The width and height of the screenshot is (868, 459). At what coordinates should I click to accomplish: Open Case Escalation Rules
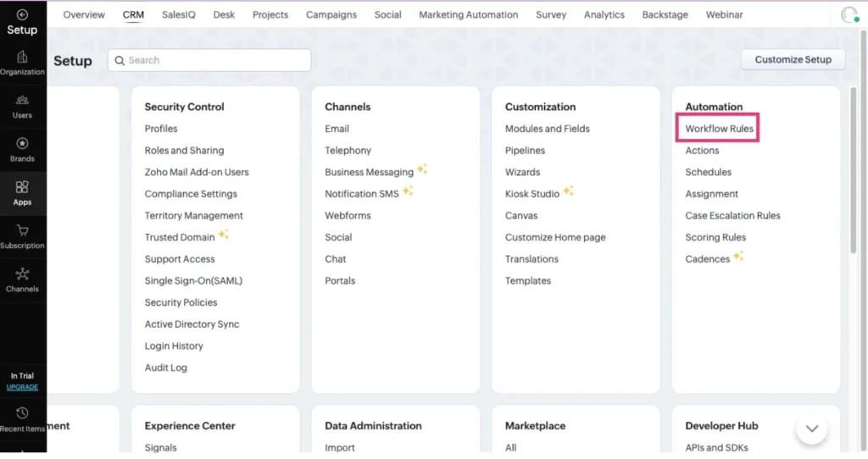tap(732, 216)
